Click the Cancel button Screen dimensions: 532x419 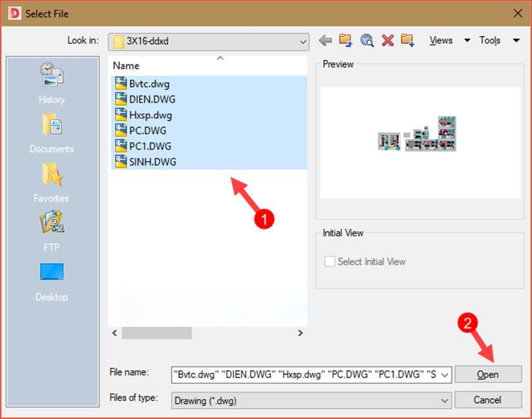click(x=488, y=400)
